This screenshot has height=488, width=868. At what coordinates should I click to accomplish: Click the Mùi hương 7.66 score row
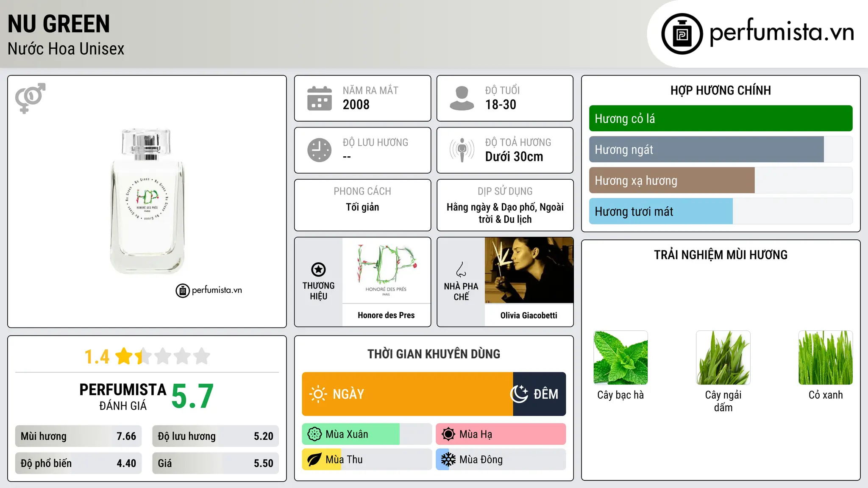(78, 436)
